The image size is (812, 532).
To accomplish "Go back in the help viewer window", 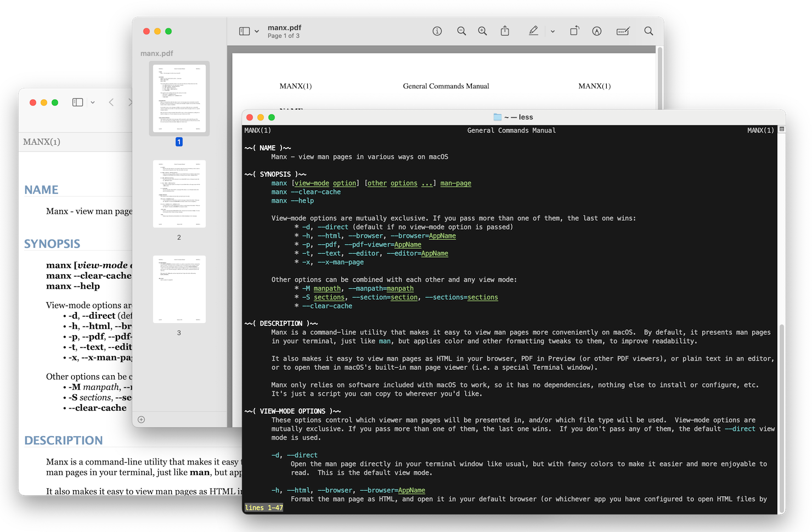I will [111, 103].
